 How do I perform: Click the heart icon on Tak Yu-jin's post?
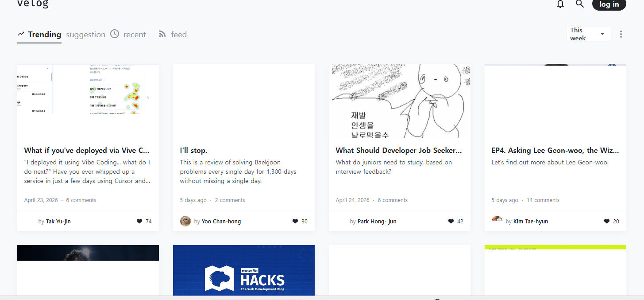(139, 221)
